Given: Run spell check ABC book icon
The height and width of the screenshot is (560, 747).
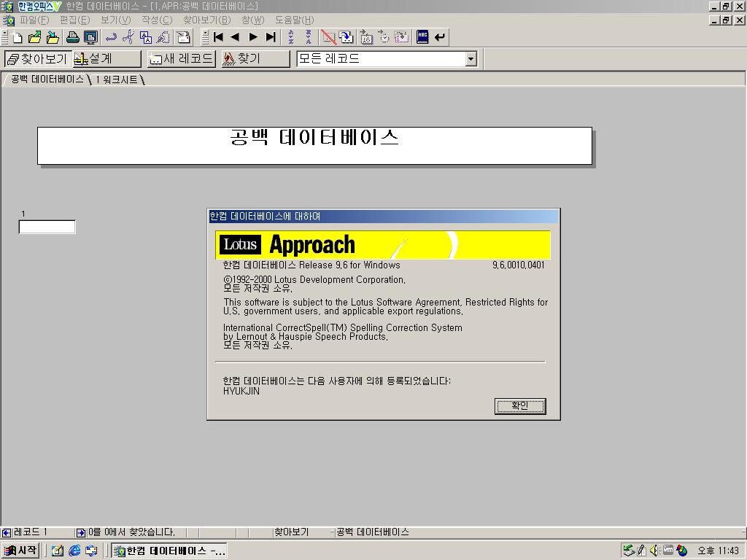Looking at the screenshot, I should tap(422, 37).
